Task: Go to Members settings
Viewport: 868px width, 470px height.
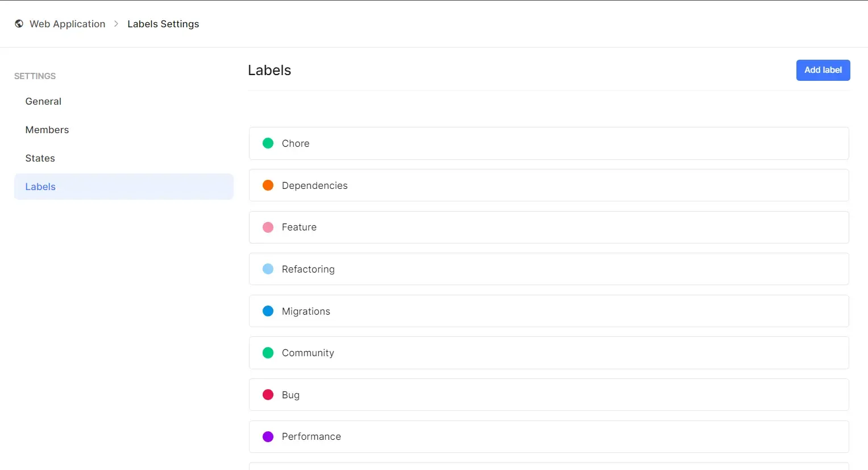Action: tap(47, 130)
